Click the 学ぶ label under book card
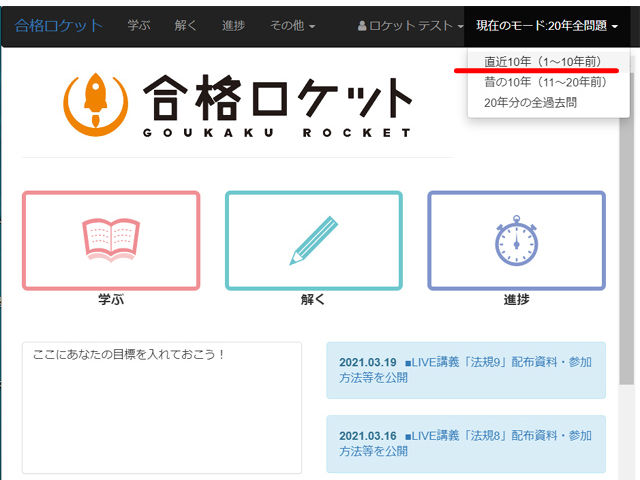This screenshot has height=480, width=640. pos(111,300)
